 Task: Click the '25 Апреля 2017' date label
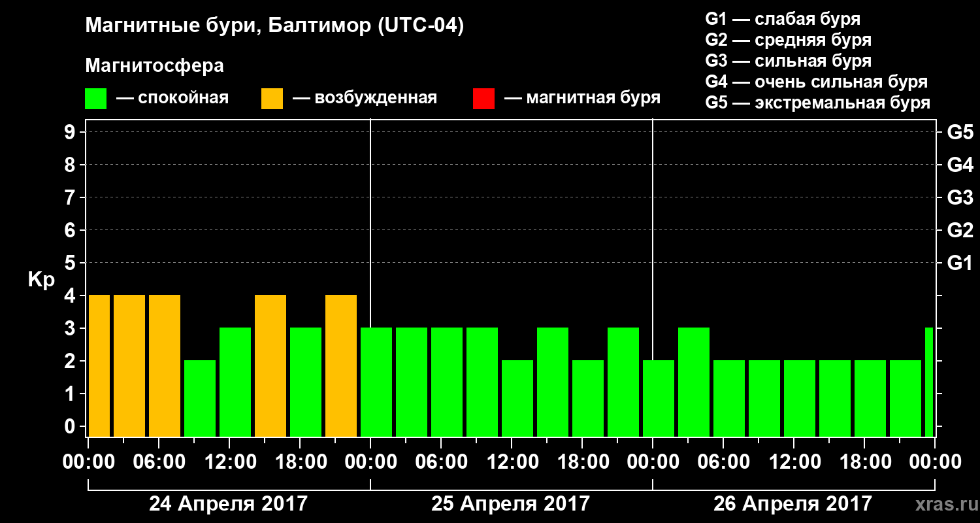(x=510, y=504)
